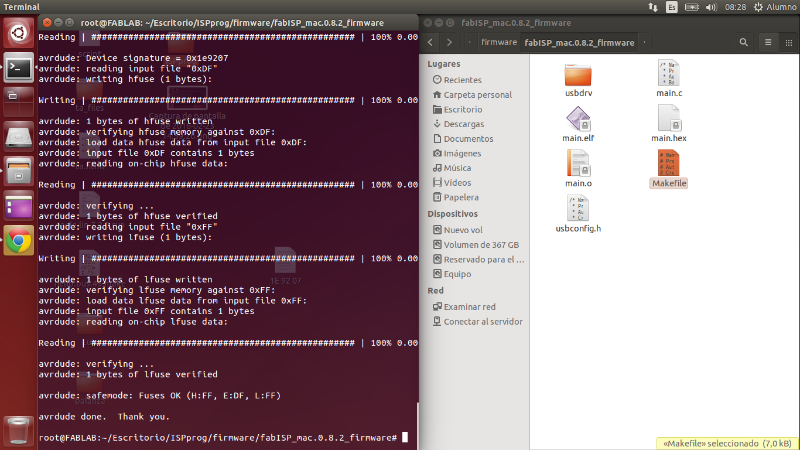Open the Ubuntu Dash home launcher icon
This screenshot has width=800, height=450.
18,33
